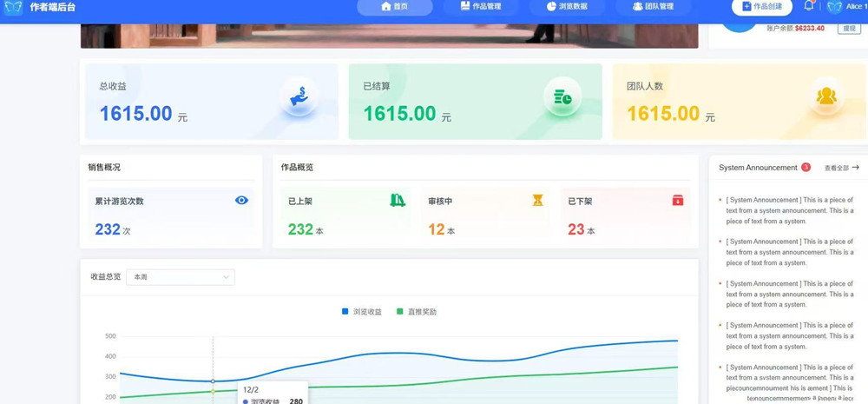
Task: Click the total earnings hand-coin icon
Action: pos(299,96)
